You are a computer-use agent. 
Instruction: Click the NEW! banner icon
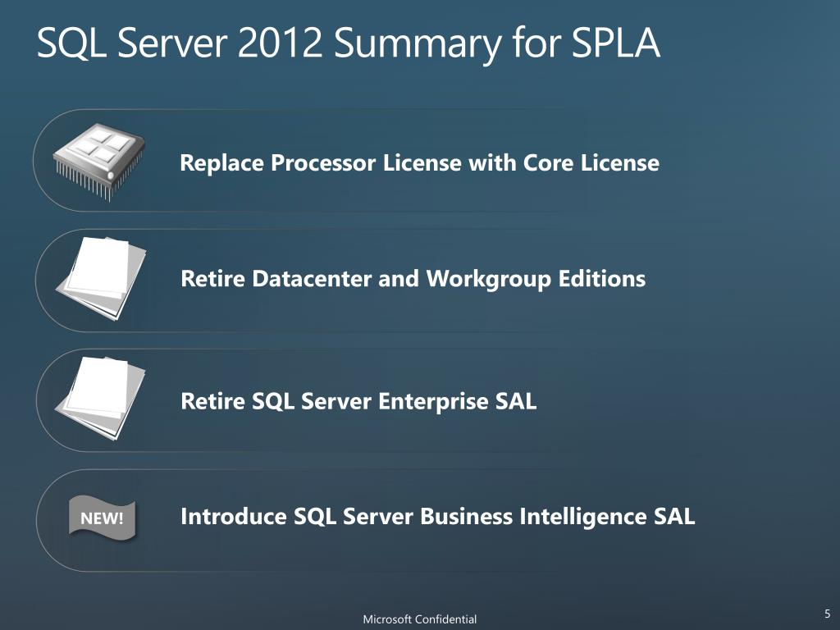click(x=103, y=518)
